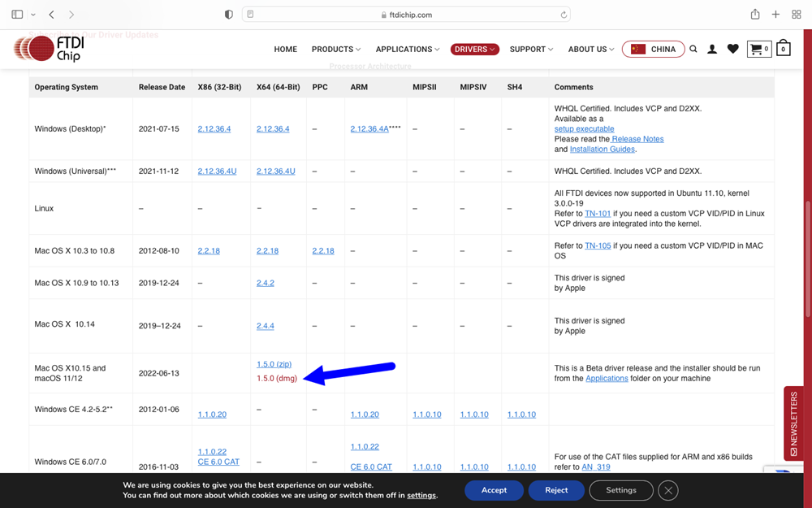Open the wishlist heart icon

[732, 50]
